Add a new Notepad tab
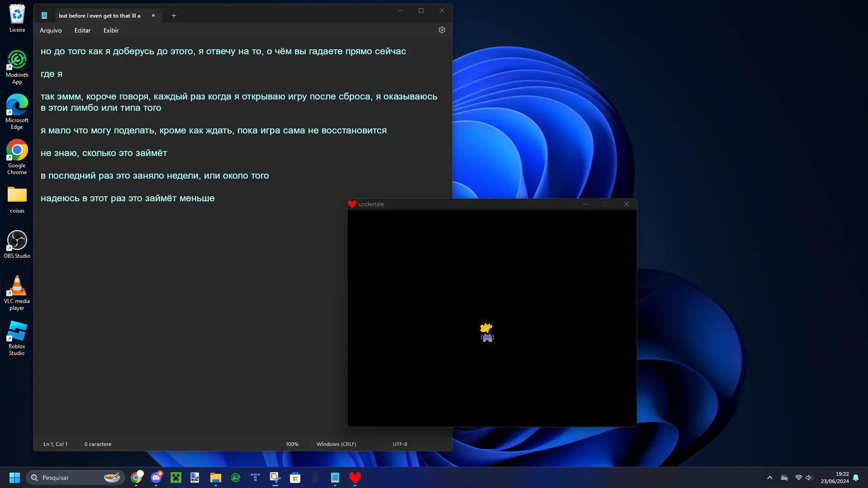Viewport: 868px width, 488px height. (x=174, y=16)
